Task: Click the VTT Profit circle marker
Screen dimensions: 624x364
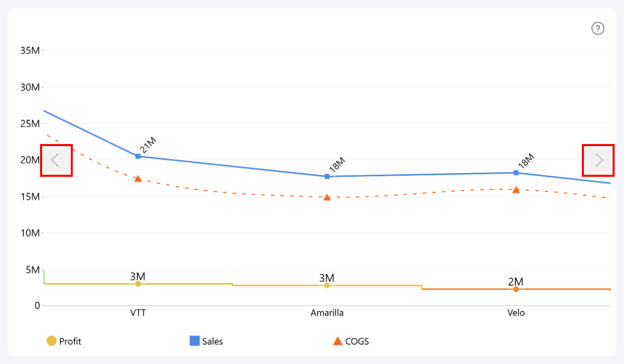Action: pos(138,284)
